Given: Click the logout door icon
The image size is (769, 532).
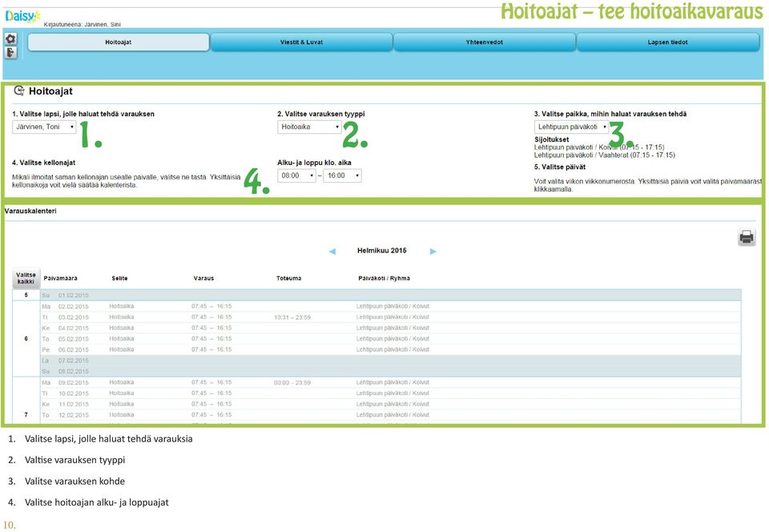Looking at the screenshot, I should pyautogui.click(x=10, y=52).
